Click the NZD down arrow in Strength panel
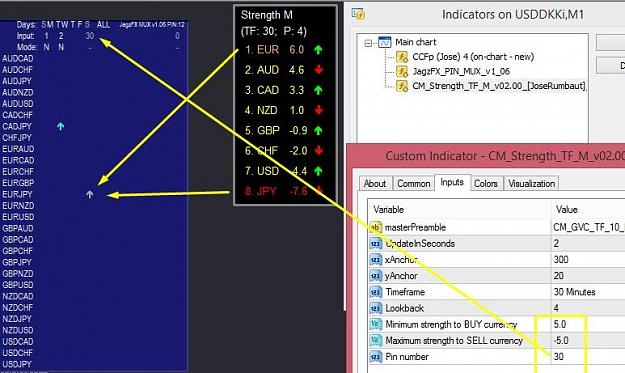 click(x=318, y=110)
